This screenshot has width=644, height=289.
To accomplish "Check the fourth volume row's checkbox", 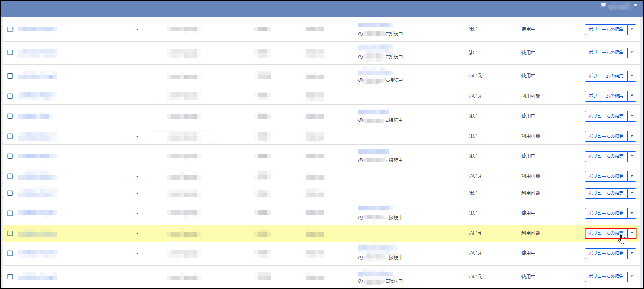I will 10,96.
